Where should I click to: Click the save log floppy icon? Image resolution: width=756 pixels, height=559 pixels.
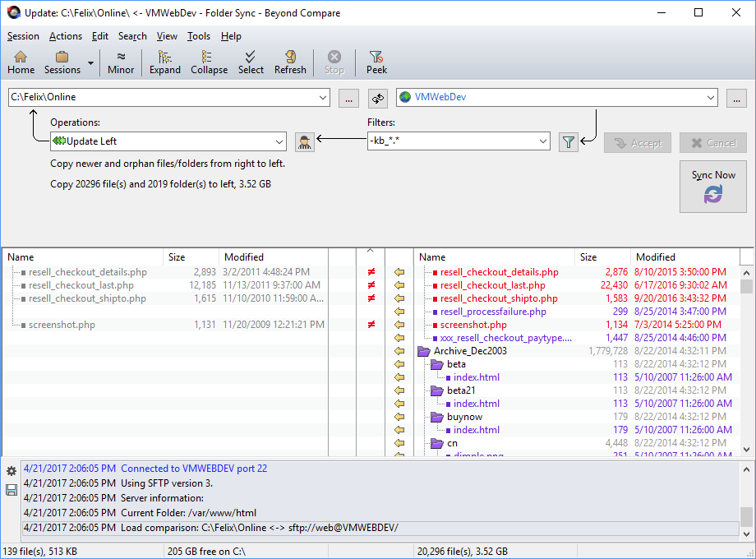coord(12,491)
